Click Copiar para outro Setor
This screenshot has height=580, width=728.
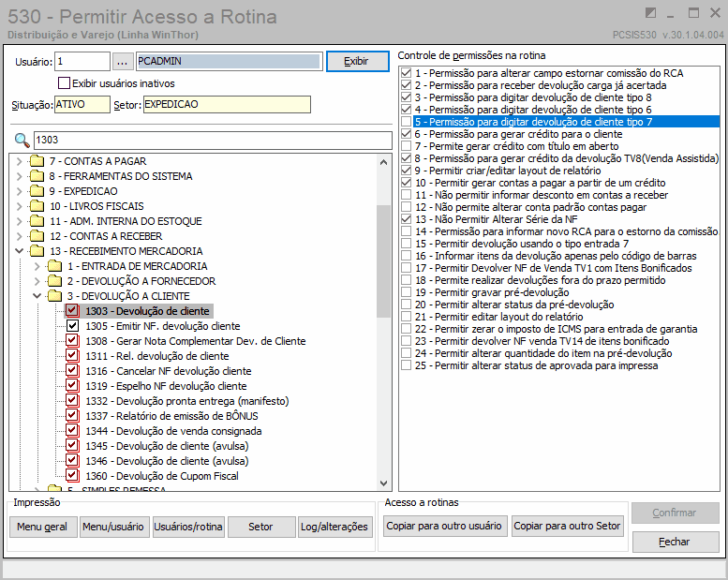[568, 526]
